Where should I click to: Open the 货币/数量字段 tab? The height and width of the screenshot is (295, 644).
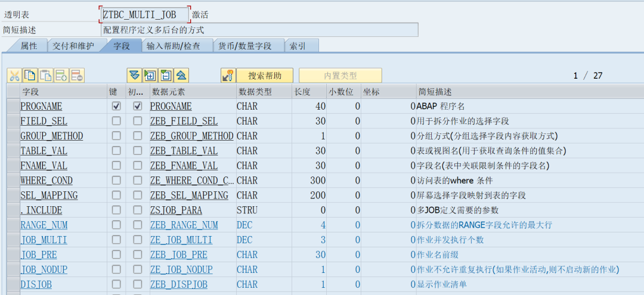[x=245, y=46]
